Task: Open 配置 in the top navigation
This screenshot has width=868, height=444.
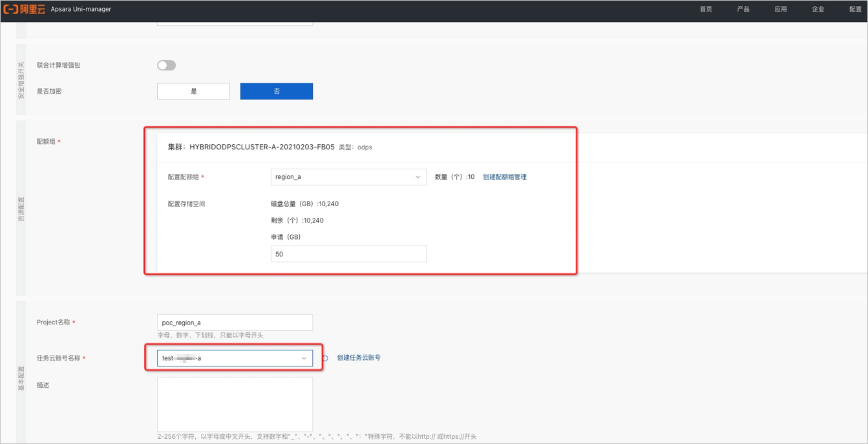Action: click(x=855, y=9)
